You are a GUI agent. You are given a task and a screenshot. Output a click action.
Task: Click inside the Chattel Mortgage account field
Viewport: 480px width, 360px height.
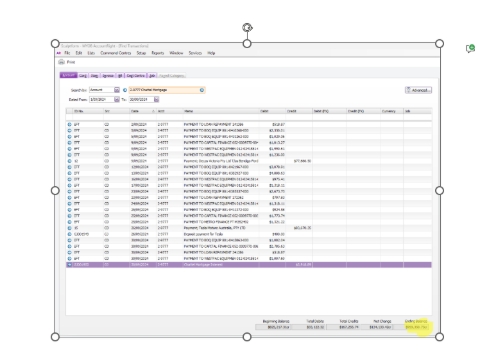[167, 90]
